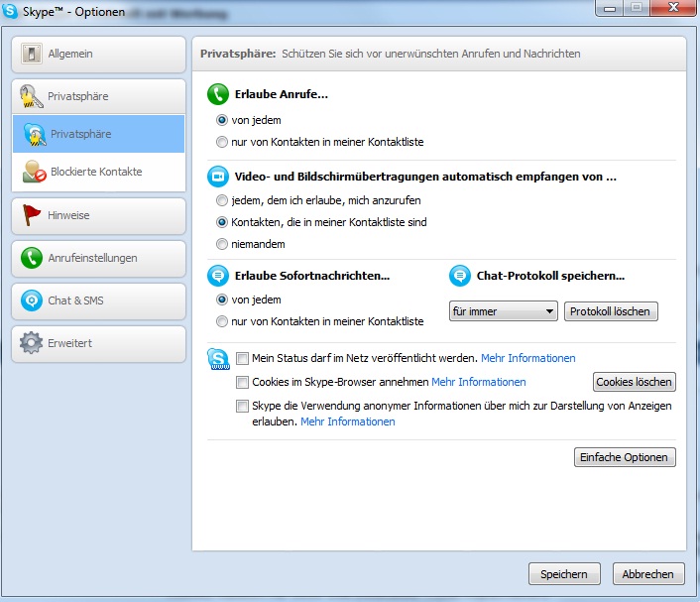Screen dimensions: 700x602
Task: Close the Skype Optionen window
Action: click(673, 8)
